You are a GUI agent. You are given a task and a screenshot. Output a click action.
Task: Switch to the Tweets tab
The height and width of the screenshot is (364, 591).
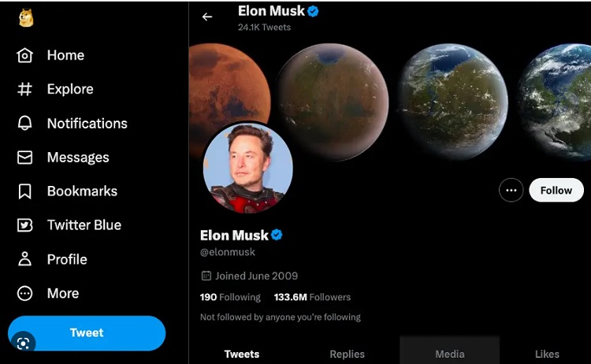[x=242, y=354]
